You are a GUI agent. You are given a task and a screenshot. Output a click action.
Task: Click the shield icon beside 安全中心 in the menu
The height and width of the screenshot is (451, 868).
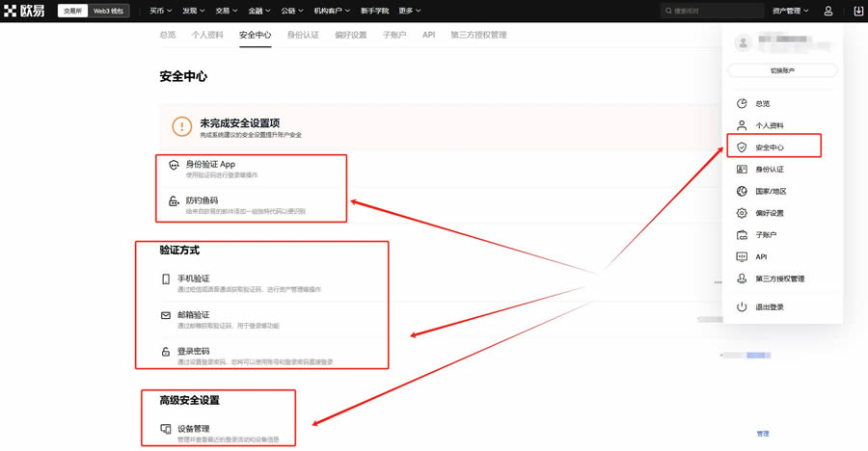click(x=742, y=147)
